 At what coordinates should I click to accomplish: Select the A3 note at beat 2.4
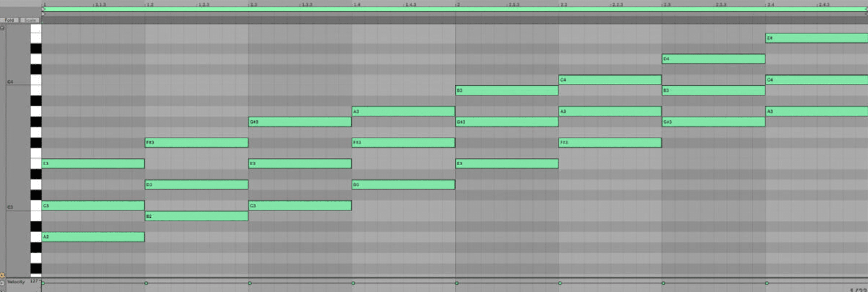817,111
